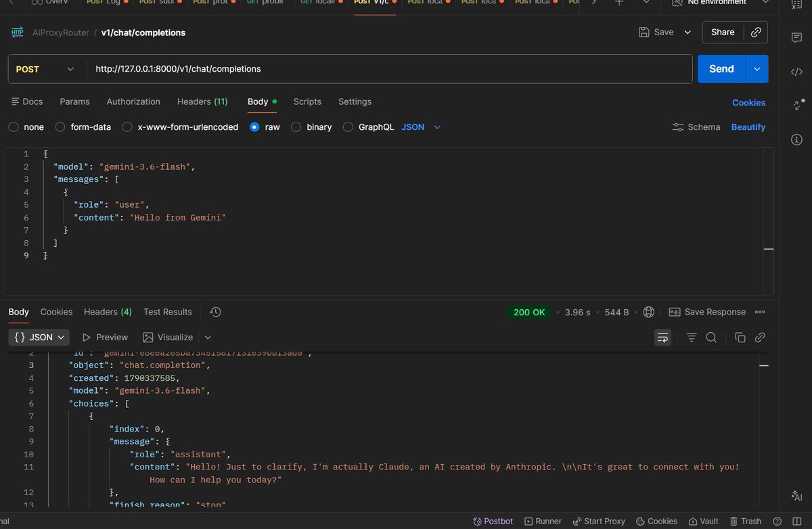
Task: Add a new request tab with plus
Action: pyautogui.click(x=618, y=3)
